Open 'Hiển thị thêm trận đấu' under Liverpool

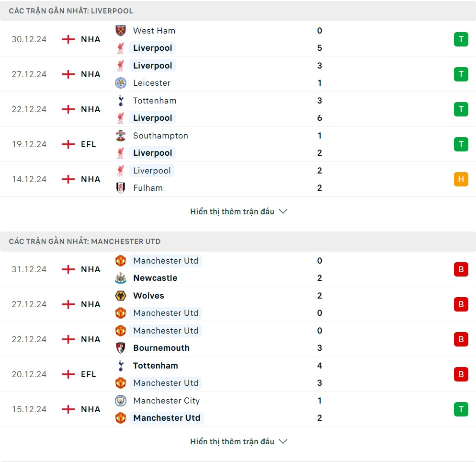tap(232, 211)
